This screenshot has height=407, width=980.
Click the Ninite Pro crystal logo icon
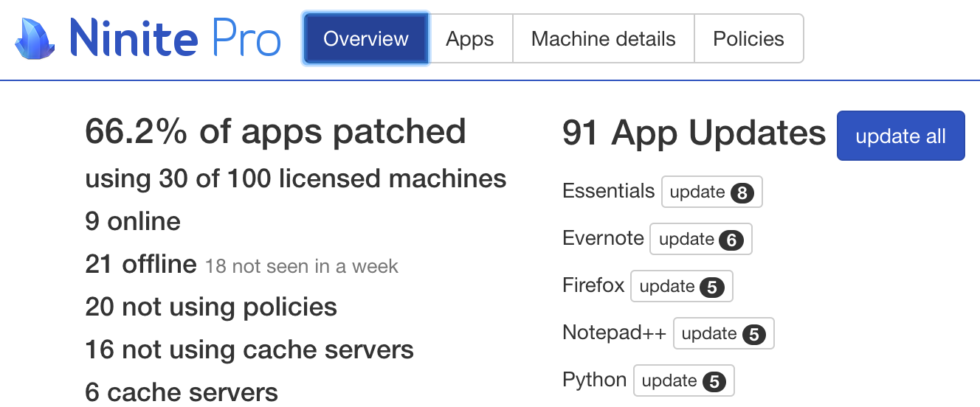click(x=34, y=38)
